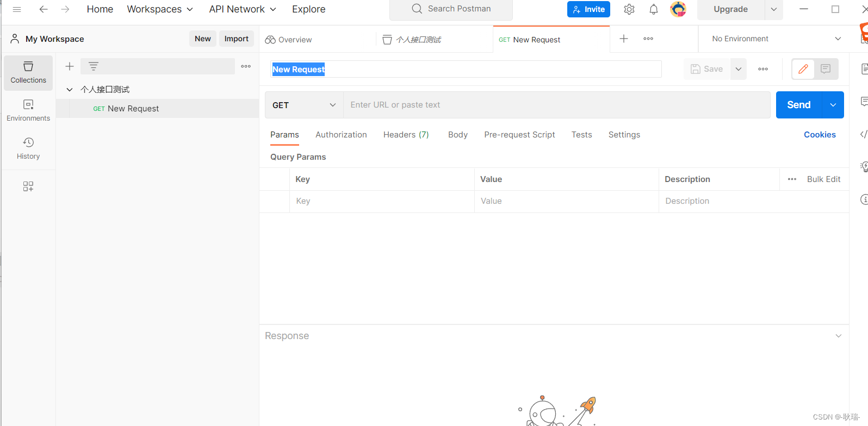Viewport: 868px width, 426px height.
Task: Open request more actions next to Save
Action: pos(763,69)
